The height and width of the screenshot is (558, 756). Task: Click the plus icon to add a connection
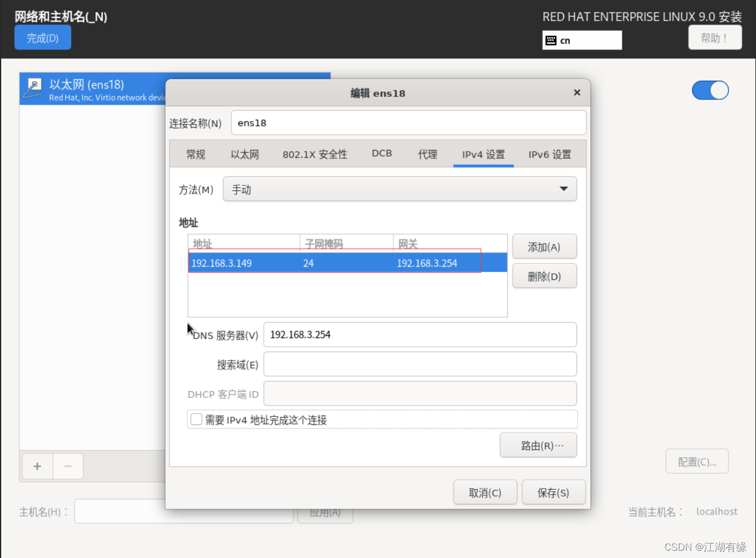click(37, 466)
